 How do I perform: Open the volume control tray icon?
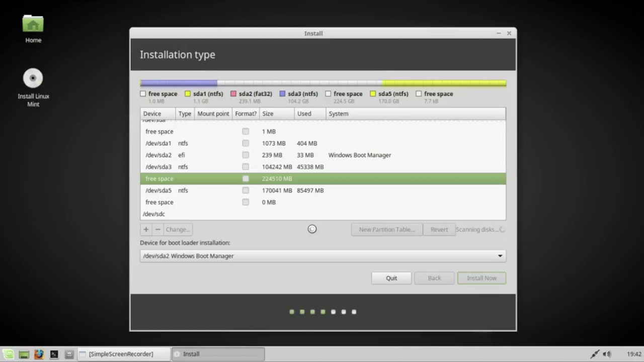(x=607, y=354)
